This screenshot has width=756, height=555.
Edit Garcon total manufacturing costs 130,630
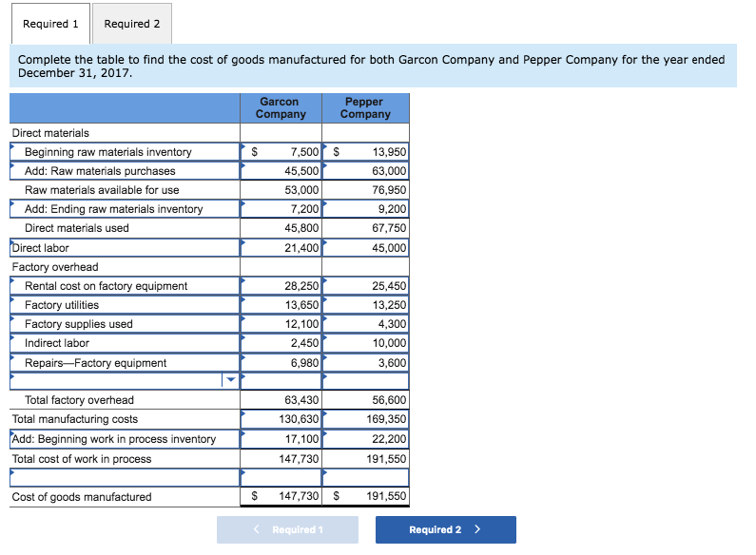click(281, 419)
